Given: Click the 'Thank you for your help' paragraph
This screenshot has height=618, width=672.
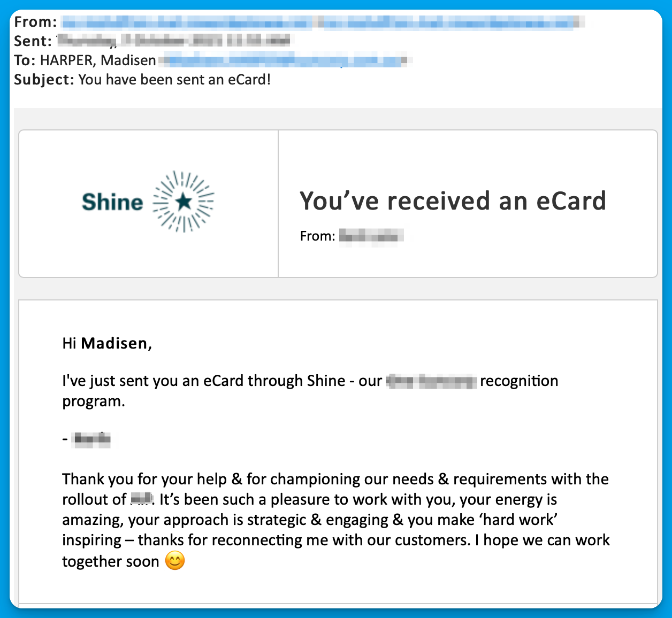Looking at the screenshot, I should coord(336,520).
